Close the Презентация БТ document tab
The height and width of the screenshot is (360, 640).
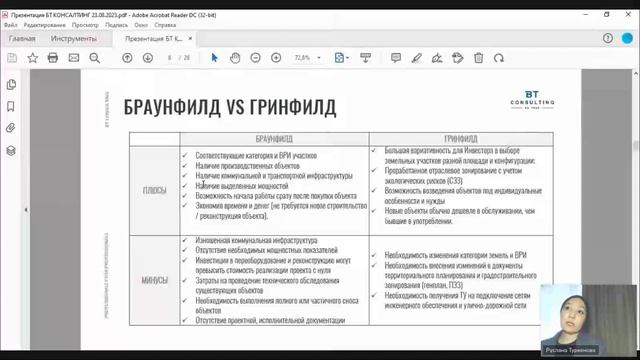(x=190, y=38)
